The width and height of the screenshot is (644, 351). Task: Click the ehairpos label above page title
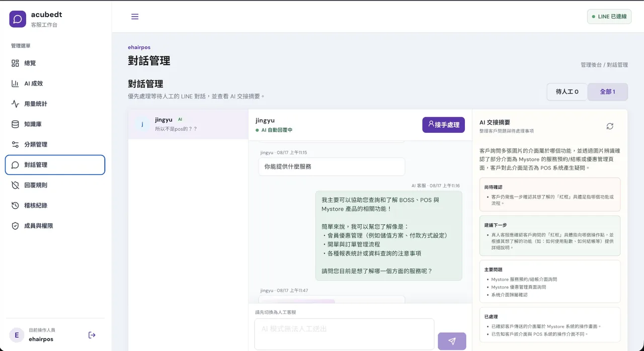coord(139,47)
